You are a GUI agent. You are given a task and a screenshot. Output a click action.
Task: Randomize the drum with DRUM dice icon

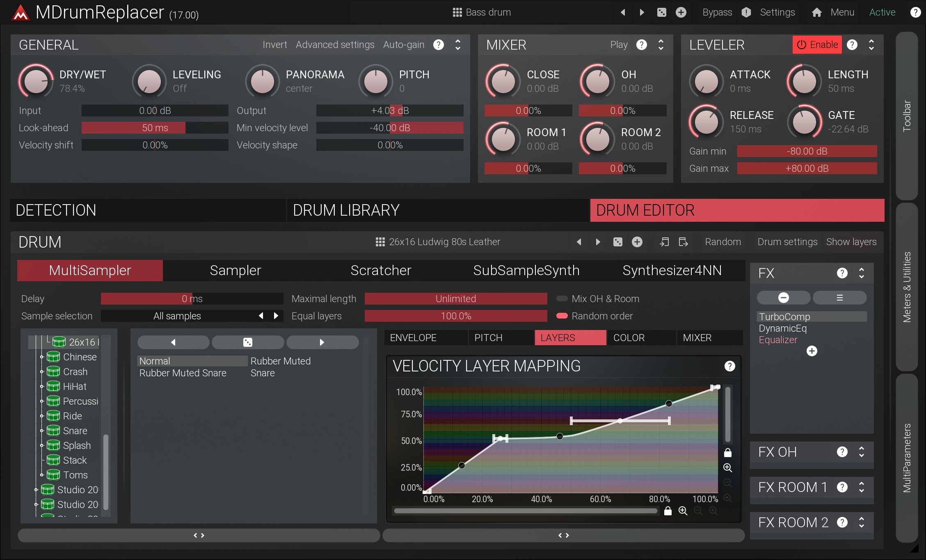pyautogui.click(x=617, y=242)
